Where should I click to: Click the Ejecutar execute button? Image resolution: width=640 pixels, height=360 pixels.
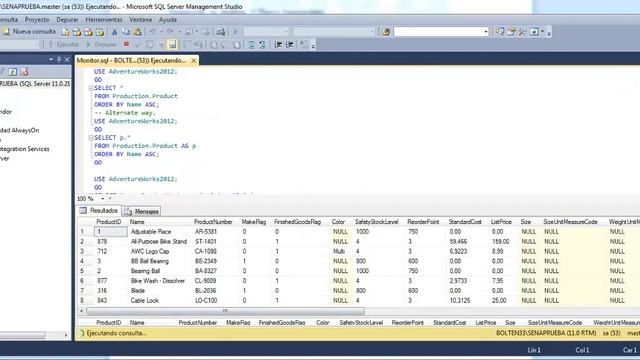pyautogui.click(x=63, y=44)
